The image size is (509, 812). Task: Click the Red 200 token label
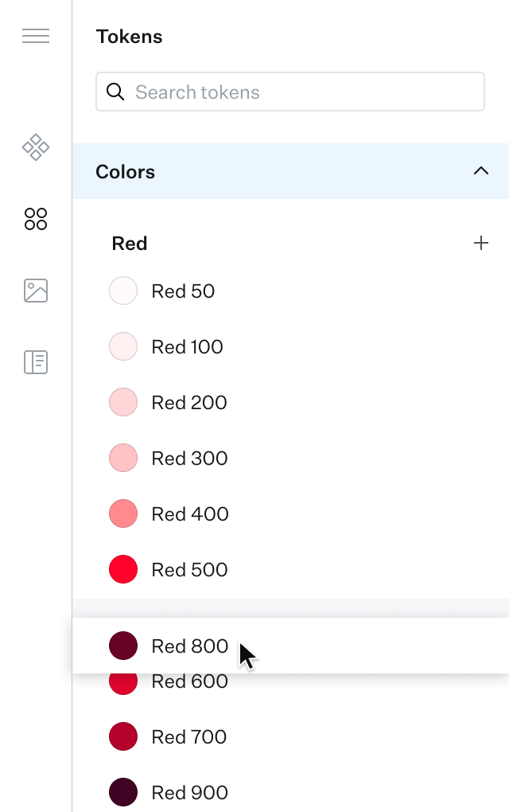(x=189, y=403)
